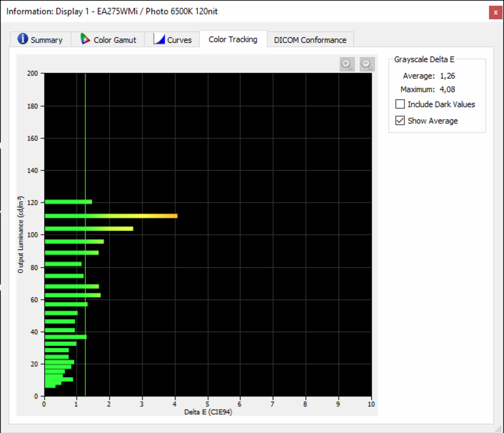Screen dimensions: 504x433
Task: Click the Average value 1,26
Action: [447, 76]
